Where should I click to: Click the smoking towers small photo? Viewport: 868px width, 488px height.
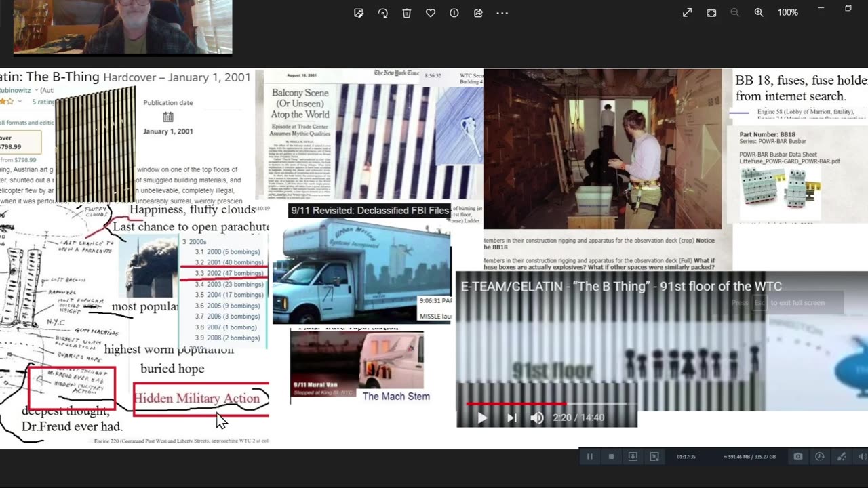pos(149,267)
